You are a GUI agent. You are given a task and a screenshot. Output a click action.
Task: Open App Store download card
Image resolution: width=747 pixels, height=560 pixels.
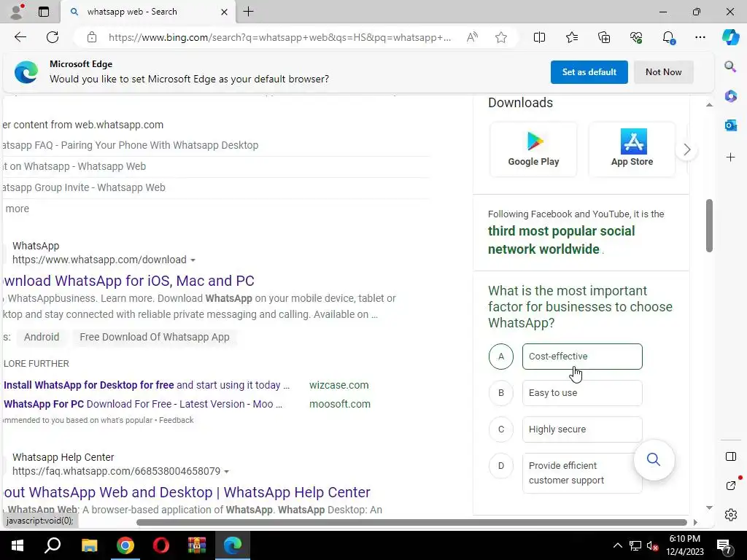click(632, 149)
